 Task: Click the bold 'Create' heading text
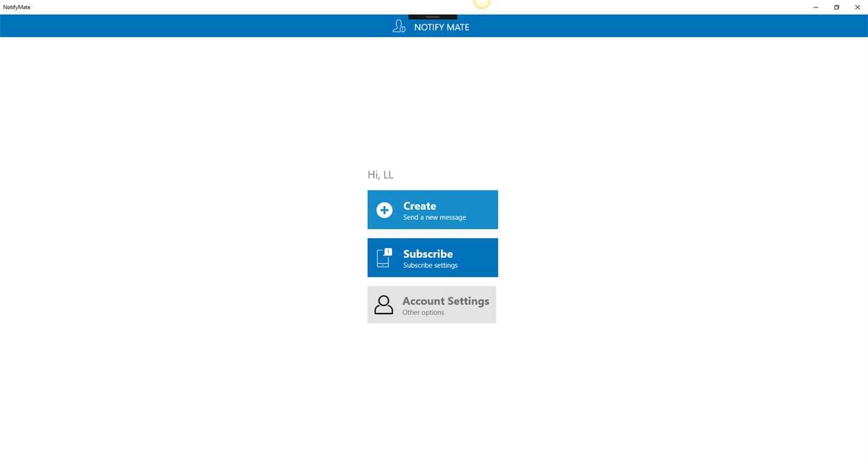click(x=419, y=206)
